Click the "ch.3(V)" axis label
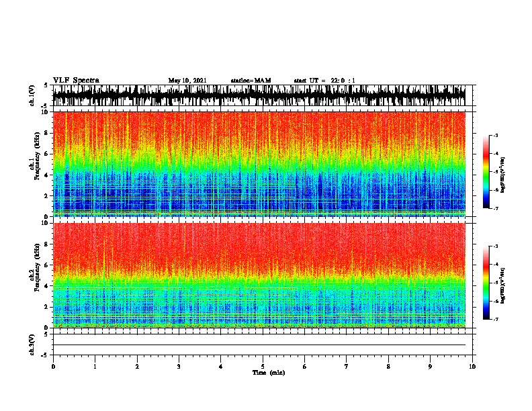This screenshot has height=411, width=532. pos(32,345)
